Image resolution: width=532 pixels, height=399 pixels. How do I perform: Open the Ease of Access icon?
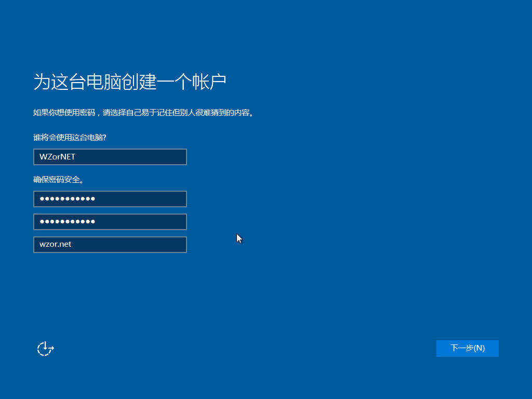[45, 349]
